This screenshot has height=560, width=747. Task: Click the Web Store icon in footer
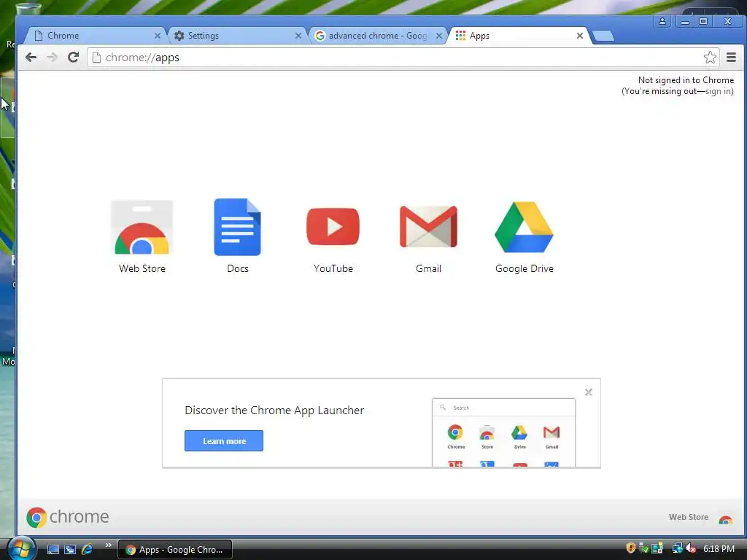click(x=726, y=519)
